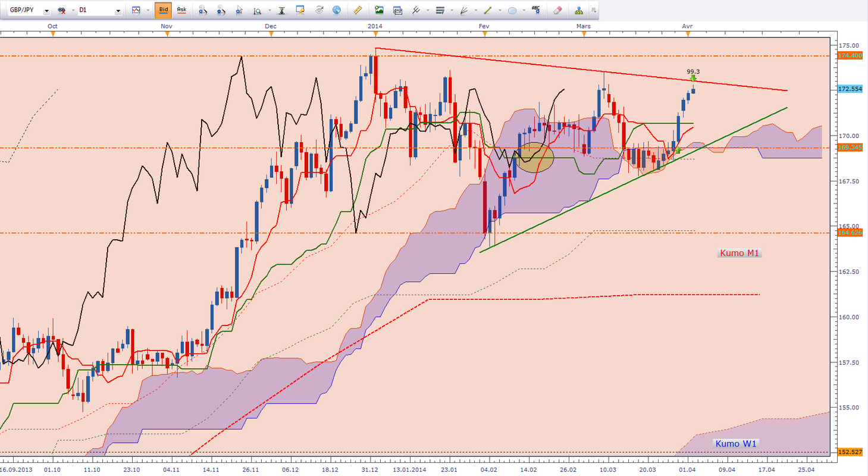Viewport: 868px width, 476px height.
Task: Select the orange ellipse drawn on chart
Action: point(535,157)
